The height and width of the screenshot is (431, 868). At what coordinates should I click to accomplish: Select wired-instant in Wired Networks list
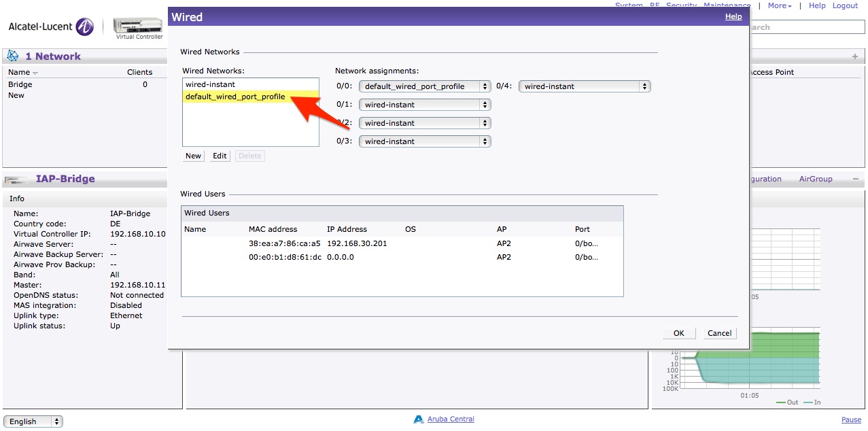point(210,84)
